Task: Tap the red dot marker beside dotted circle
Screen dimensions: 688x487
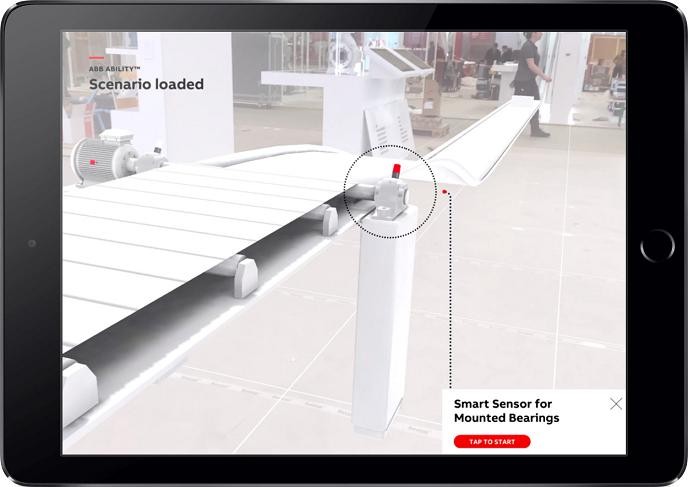Action: point(445,192)
